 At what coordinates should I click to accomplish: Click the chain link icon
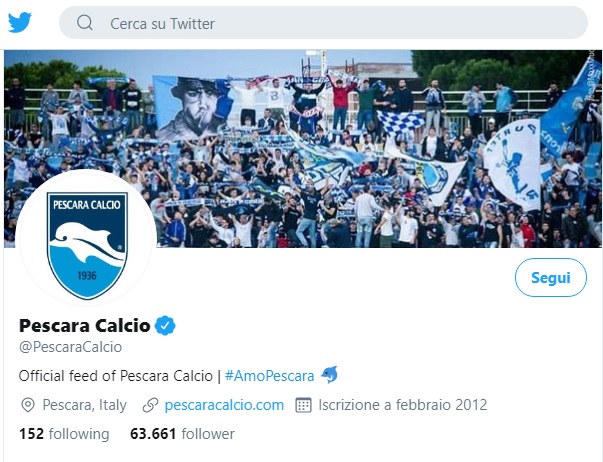point(150,405)
